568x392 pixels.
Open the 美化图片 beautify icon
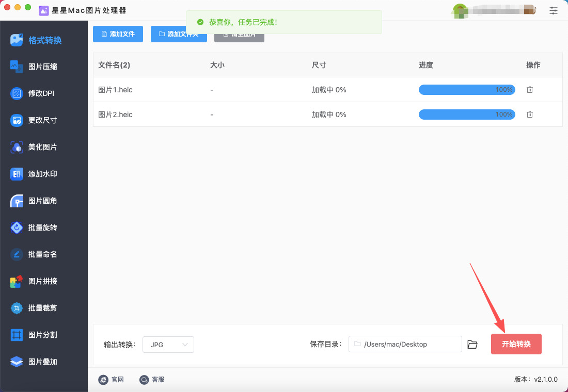17,147
